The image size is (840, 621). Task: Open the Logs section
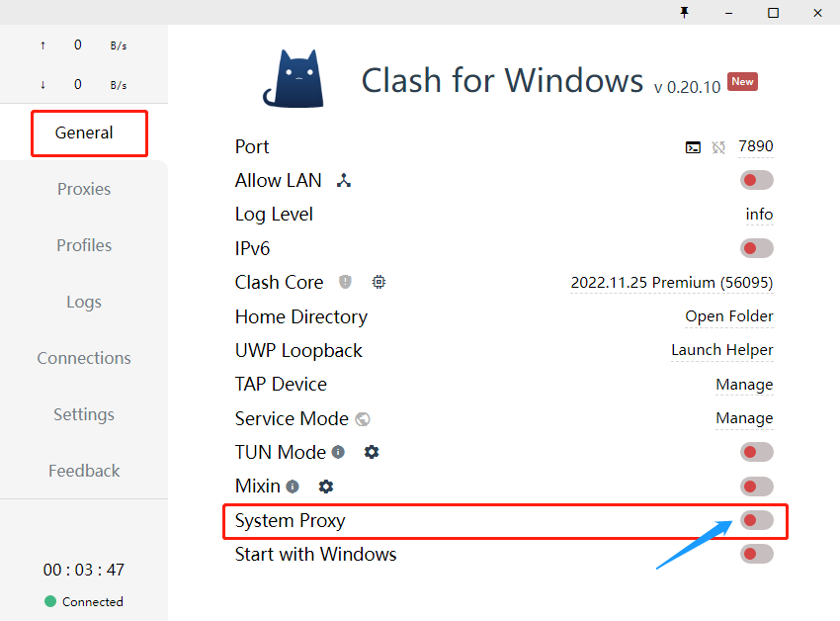coord(83,302)
